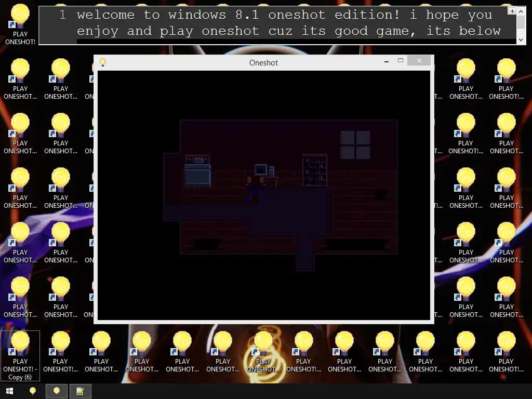This screenshot has width=532, height=399.
Task: Click the scrollbar thumb in the text editor
Action: coord(521,22)
